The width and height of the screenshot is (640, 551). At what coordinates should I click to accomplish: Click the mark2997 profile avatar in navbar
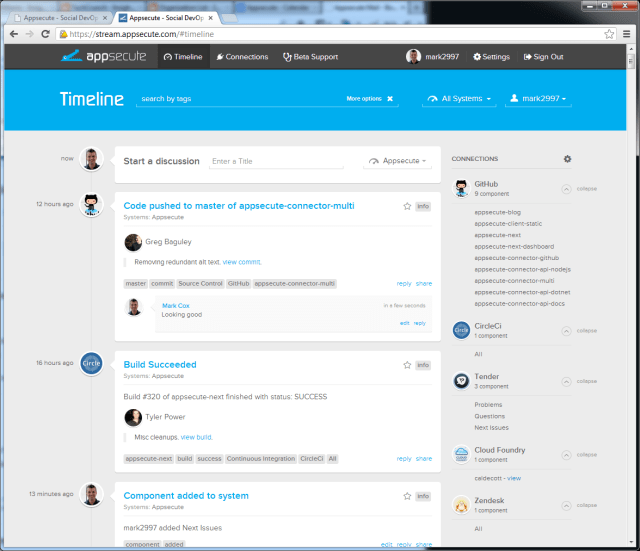413,57
